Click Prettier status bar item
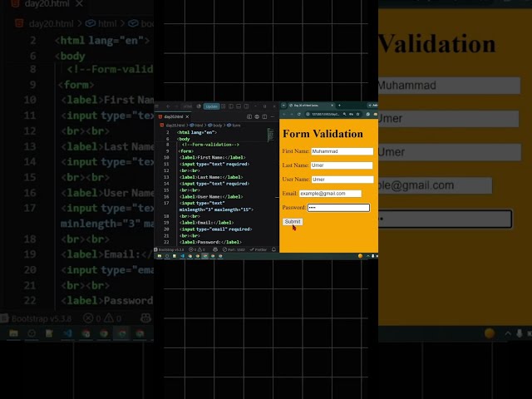This screenshot has height=399, width=532. (x=259, y=249)
